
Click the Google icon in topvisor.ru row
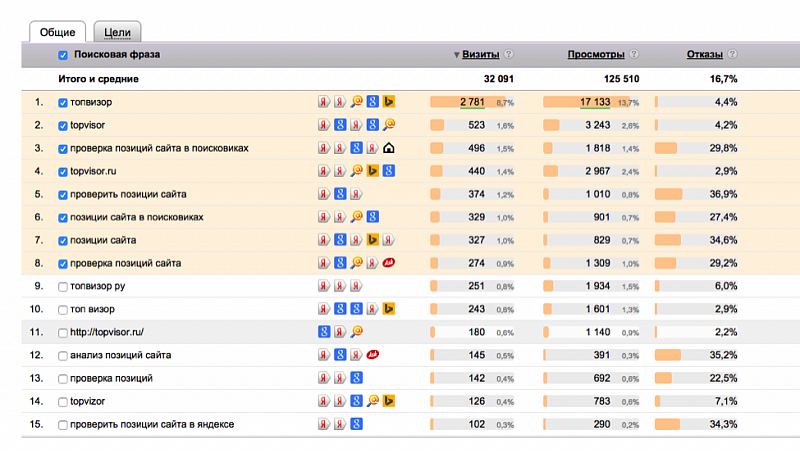(x=389, y=171)
